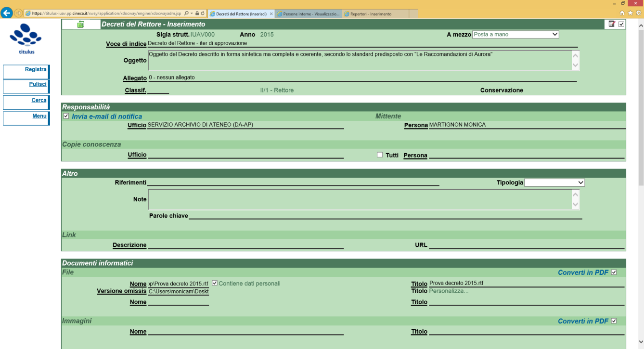Click the Classif. label link

click(x=136, y=90)
